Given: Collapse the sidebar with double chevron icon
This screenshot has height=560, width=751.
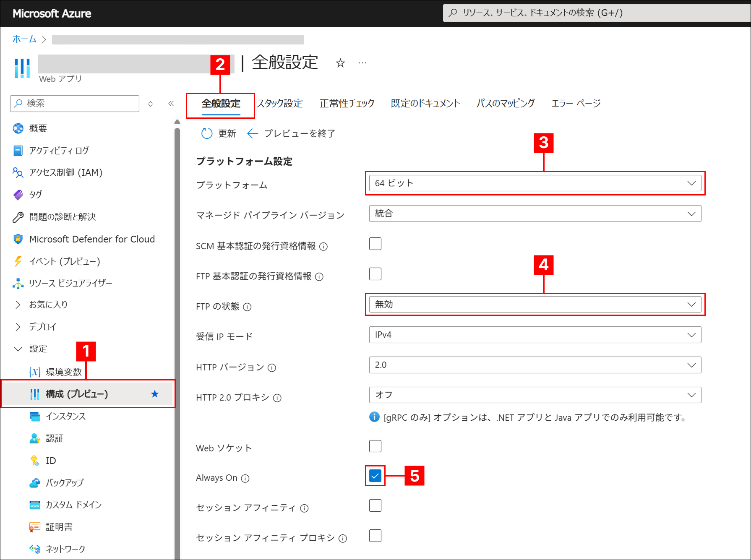Looking at the screenshot, I should pos(171,104).
